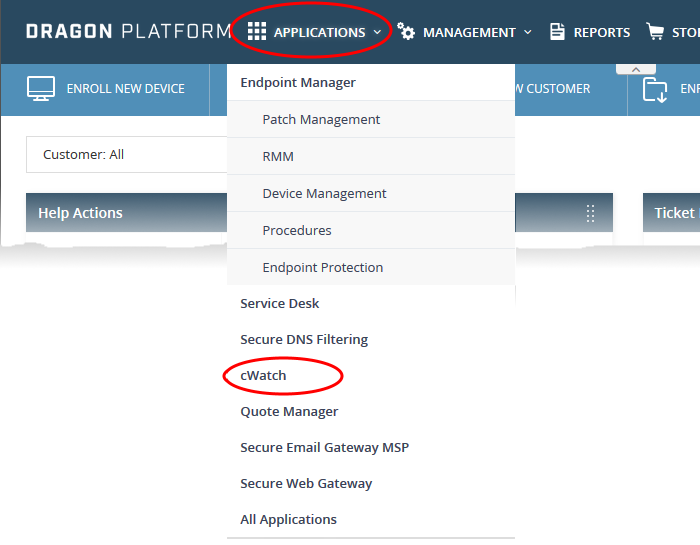Open the Customer: All dropdown
700x545 pixels.
[x=127, y=154]
